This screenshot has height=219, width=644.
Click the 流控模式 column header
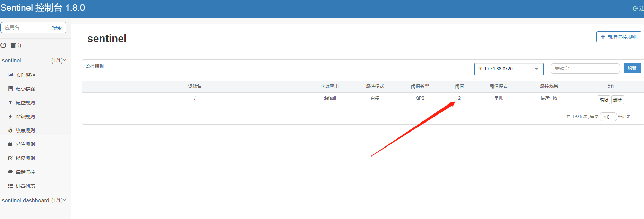click(375, 86)
